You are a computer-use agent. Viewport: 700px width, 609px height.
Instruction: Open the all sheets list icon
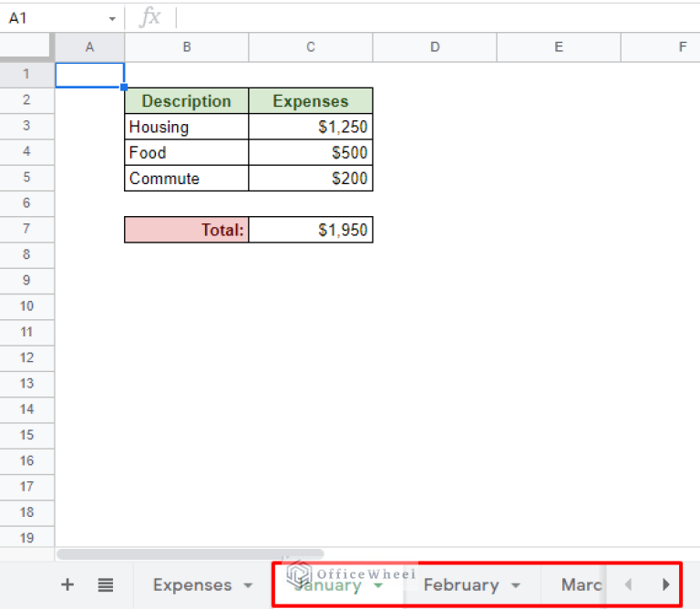(x=106, y=585)
